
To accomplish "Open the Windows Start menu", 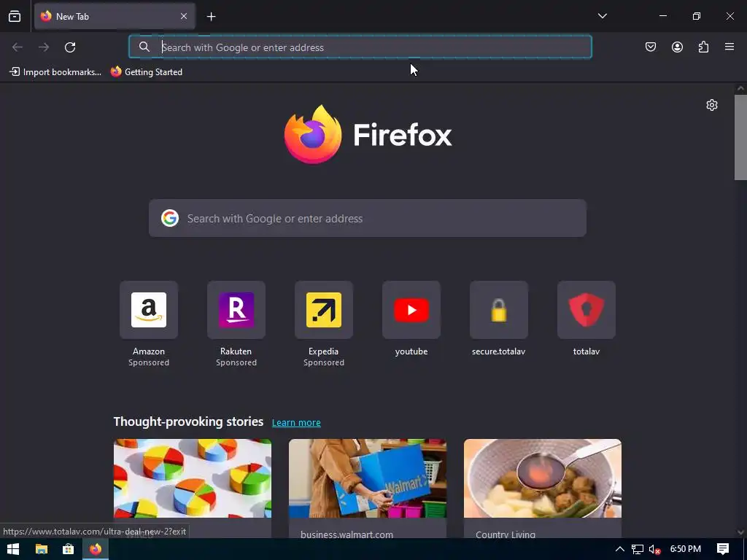I will click(x=13, y=549).
